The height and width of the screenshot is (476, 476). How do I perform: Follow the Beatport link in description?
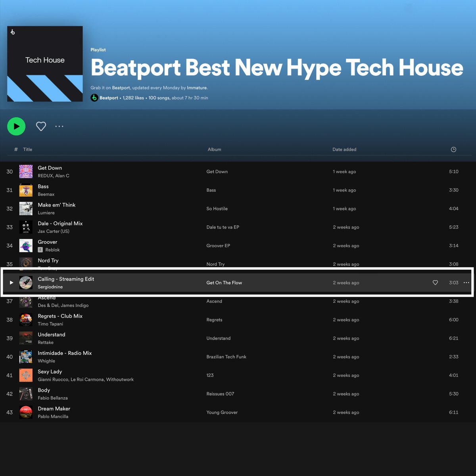[x=121, y=88]
